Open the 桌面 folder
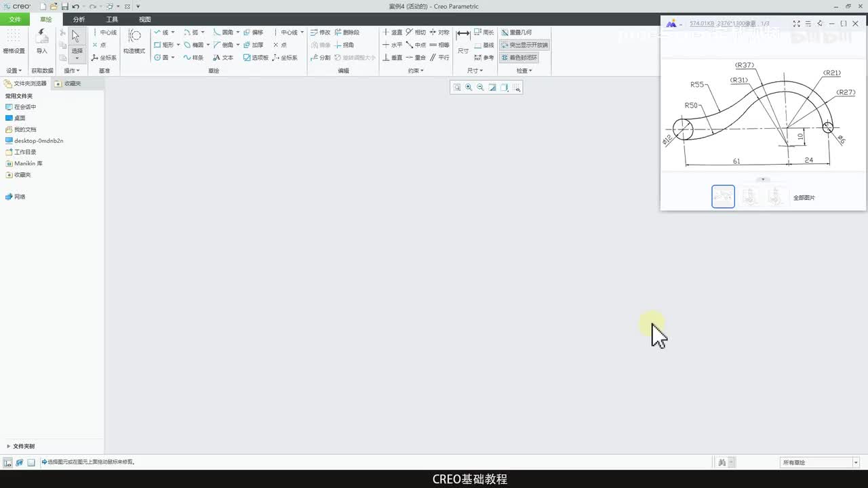The width and height of the screenshot is (868, 488). [16, 118]
